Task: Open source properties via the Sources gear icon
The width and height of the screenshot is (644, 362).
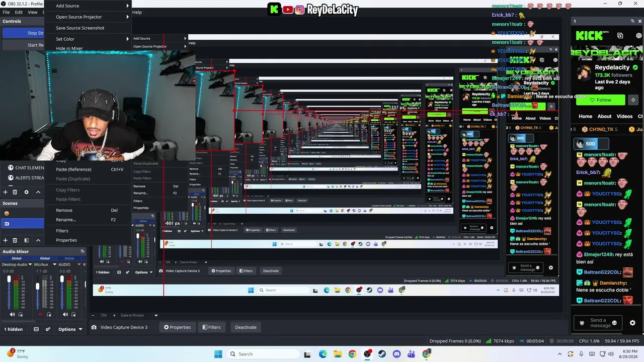Action: coord(26,192)
